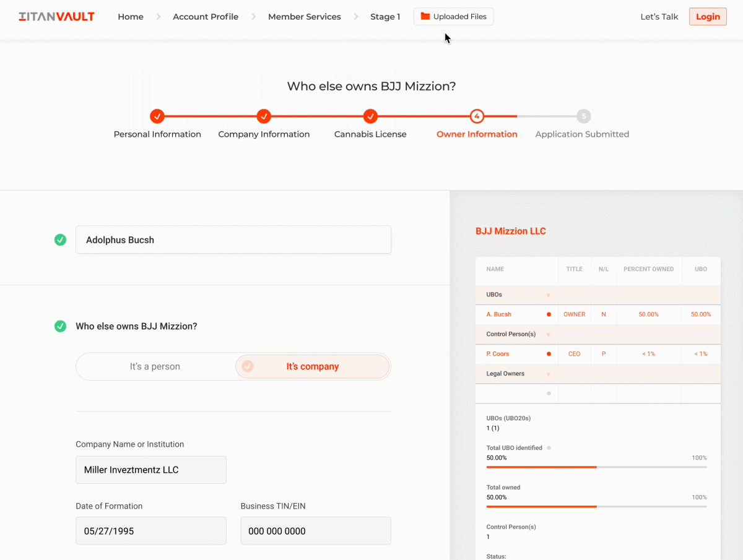743x560 pixels.
Task: Click the Owner Information step label
Action: [477, 134]
